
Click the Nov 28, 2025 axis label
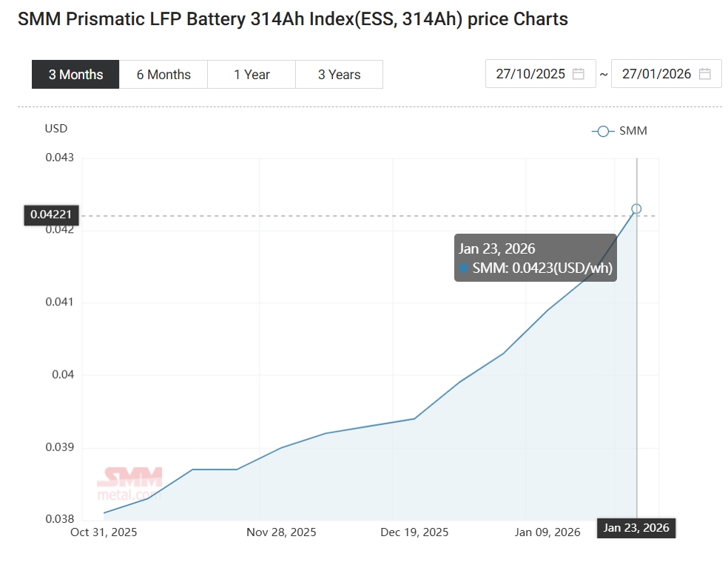click(x=281, y=532)
